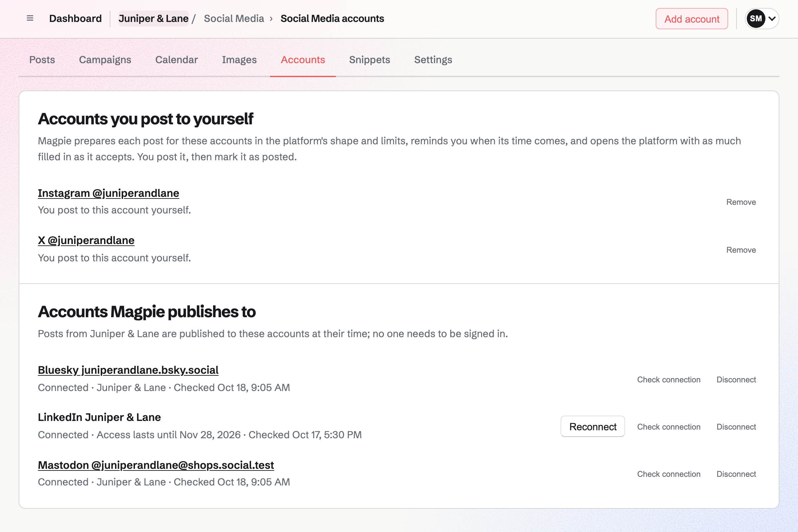The width and height of the screenshot is (798, 532).
Task: Open the Snippets tab
Action: (x=369, y=60)
